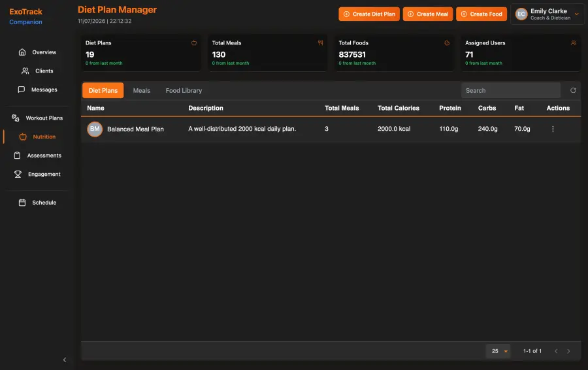The height and width of the screenshot is (370, 588).
Task: Switch to the Food Library tab
Action: pos(184,90)
